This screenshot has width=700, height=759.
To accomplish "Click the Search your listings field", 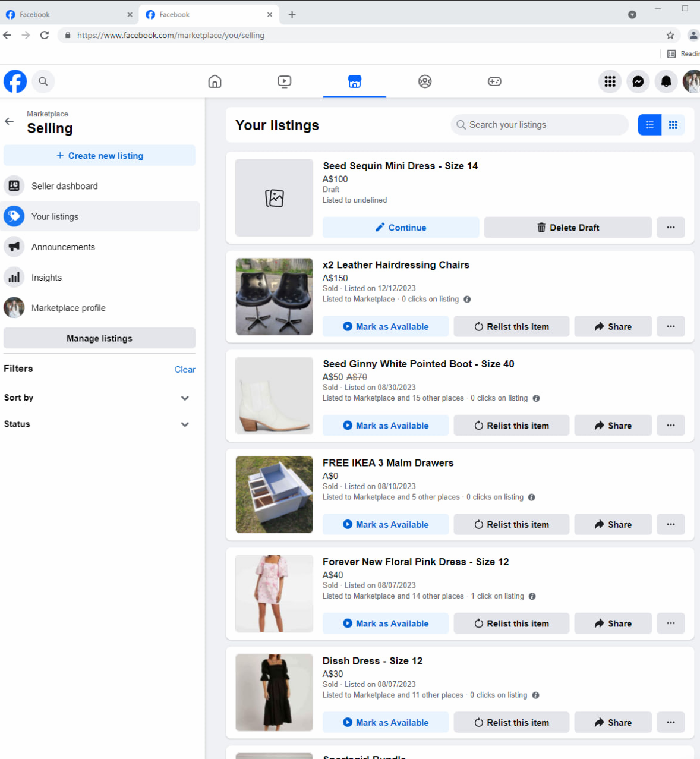I will pyautogui.click(x=540, y=125).
